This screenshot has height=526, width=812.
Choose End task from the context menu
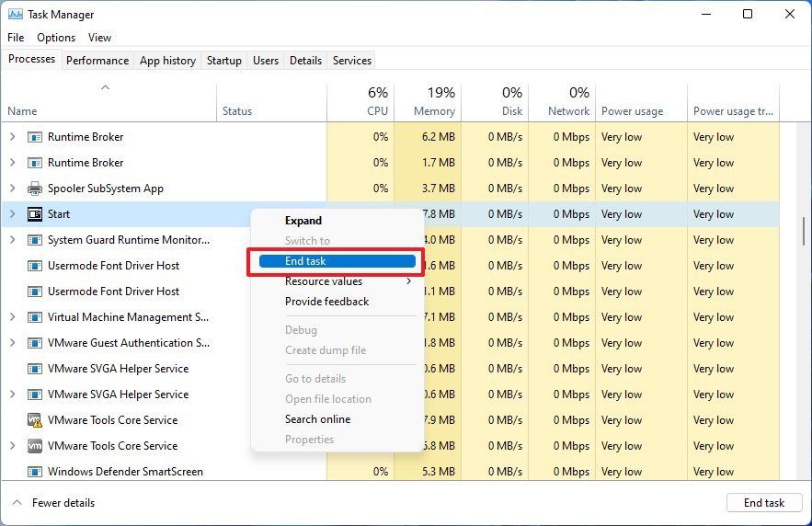[x=336, y=262]
